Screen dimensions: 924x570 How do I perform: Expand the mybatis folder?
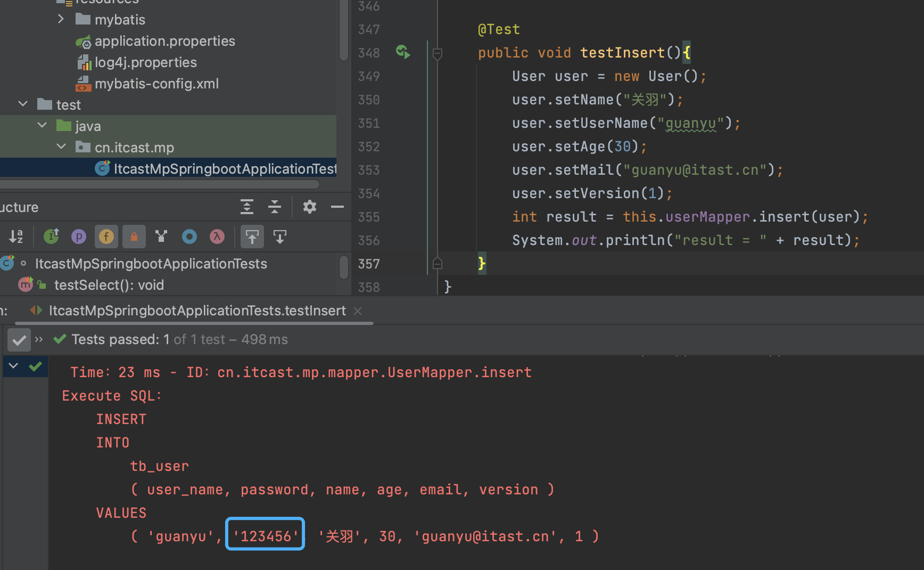click(x=61, y=19)
